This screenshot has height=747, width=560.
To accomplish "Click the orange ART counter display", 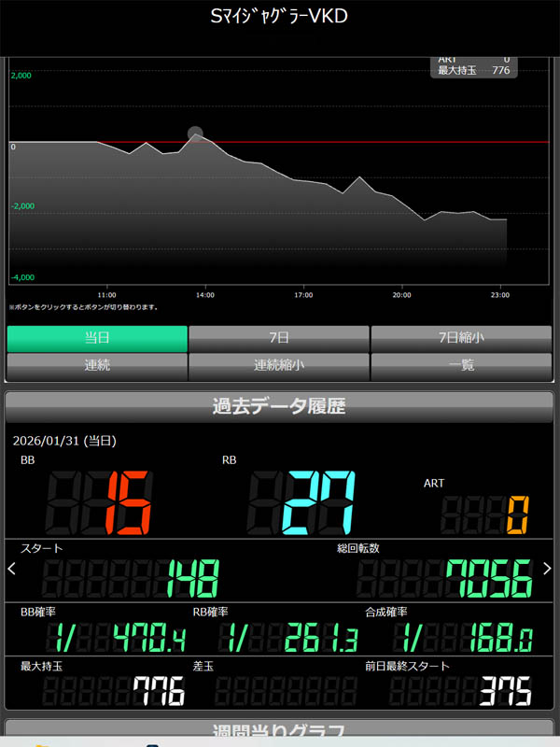I will [x=518, y=514].
